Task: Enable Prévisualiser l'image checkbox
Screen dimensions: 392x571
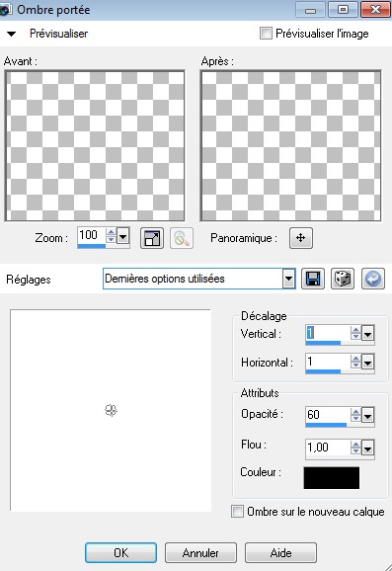Action: click(266, 34)
